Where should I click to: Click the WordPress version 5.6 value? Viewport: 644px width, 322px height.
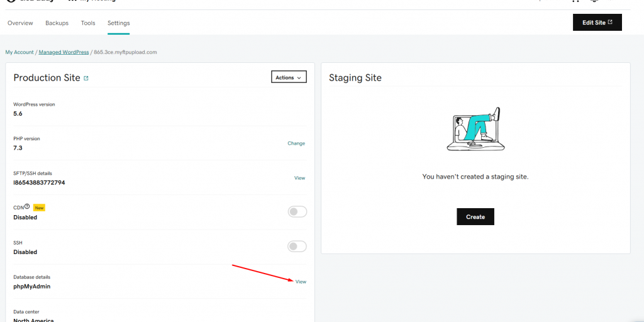(18, 113)
